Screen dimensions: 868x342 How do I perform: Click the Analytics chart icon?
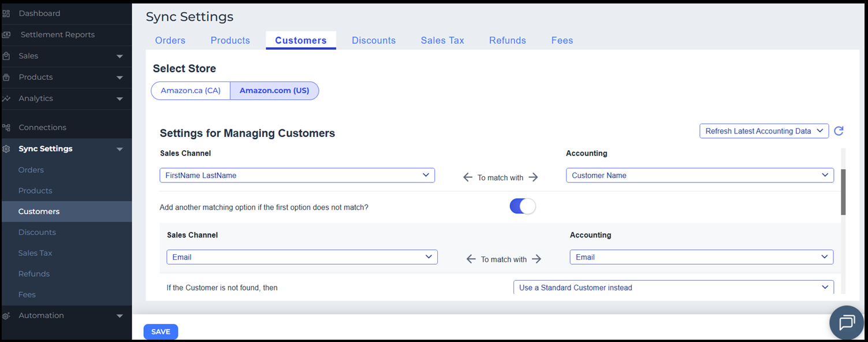6,99
